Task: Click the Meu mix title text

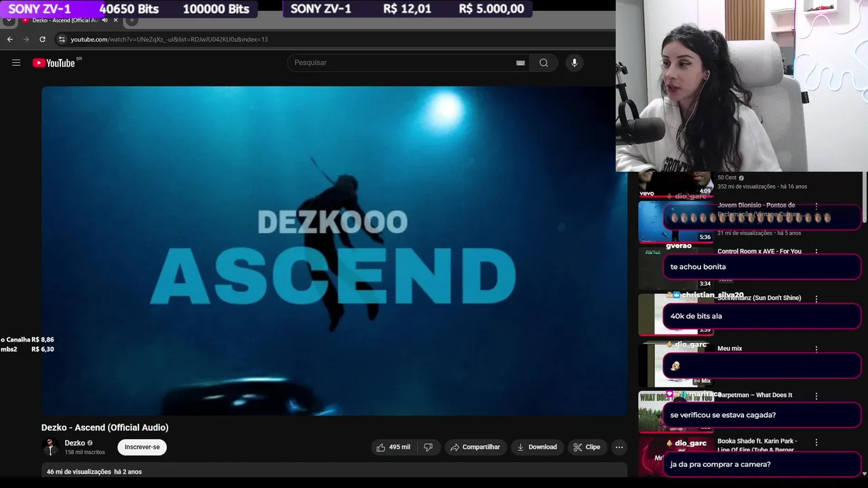Action: (730, 348)
